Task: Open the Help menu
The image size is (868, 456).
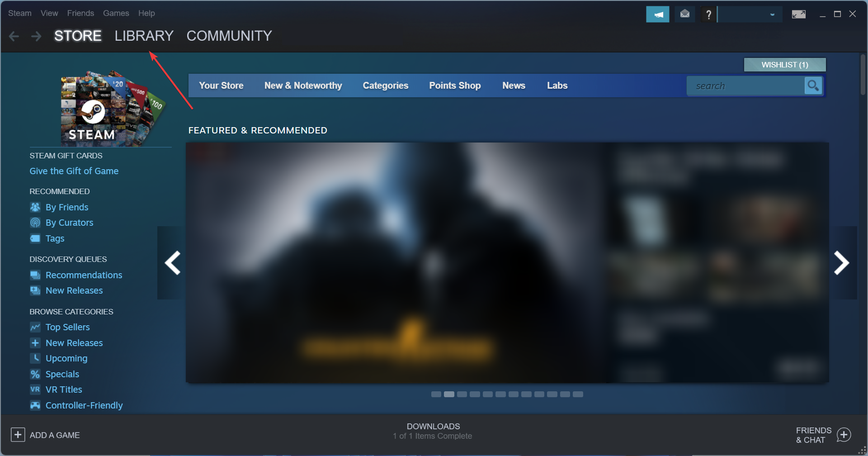Action: click(x=146, y=13)
